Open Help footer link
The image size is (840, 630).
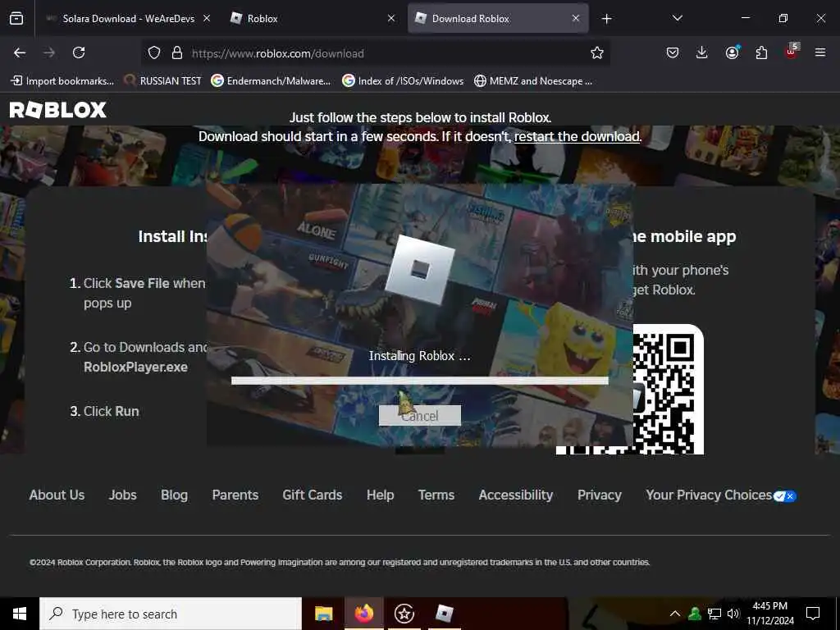click(x=381, y=495)
